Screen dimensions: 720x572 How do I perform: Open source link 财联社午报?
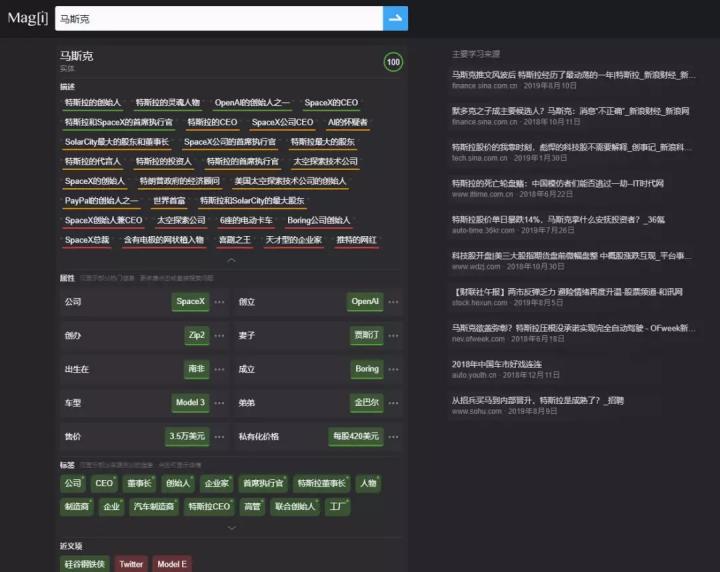[568, 292]
